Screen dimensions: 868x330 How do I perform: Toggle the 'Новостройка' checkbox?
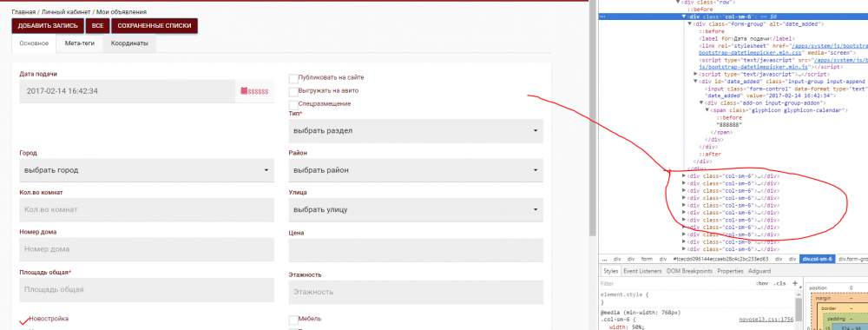coord(23,320)
